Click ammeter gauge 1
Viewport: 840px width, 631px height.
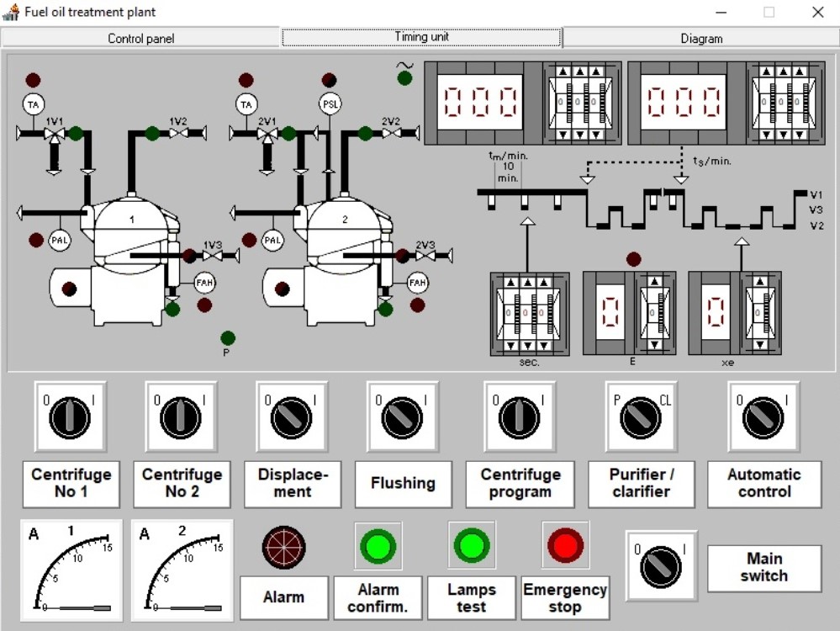pyautogui.click(x=71, y=570)
